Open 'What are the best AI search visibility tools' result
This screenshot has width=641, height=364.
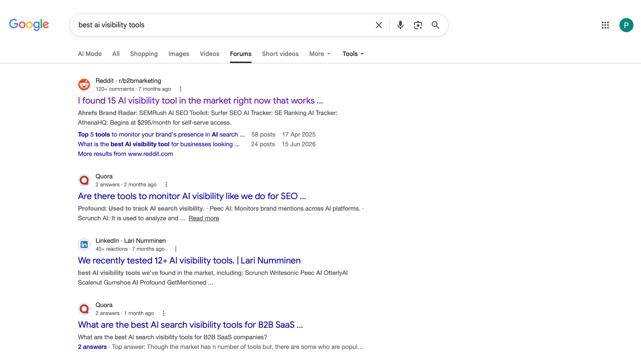[190, 325]
